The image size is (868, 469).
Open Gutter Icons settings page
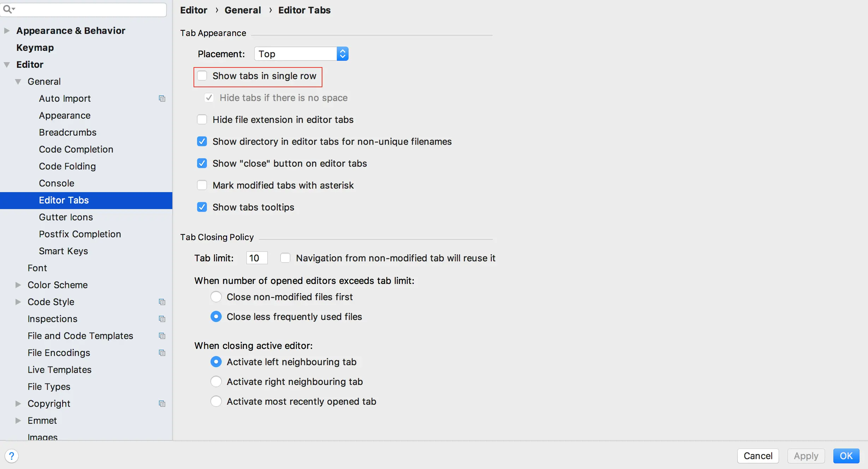(66, 217)
